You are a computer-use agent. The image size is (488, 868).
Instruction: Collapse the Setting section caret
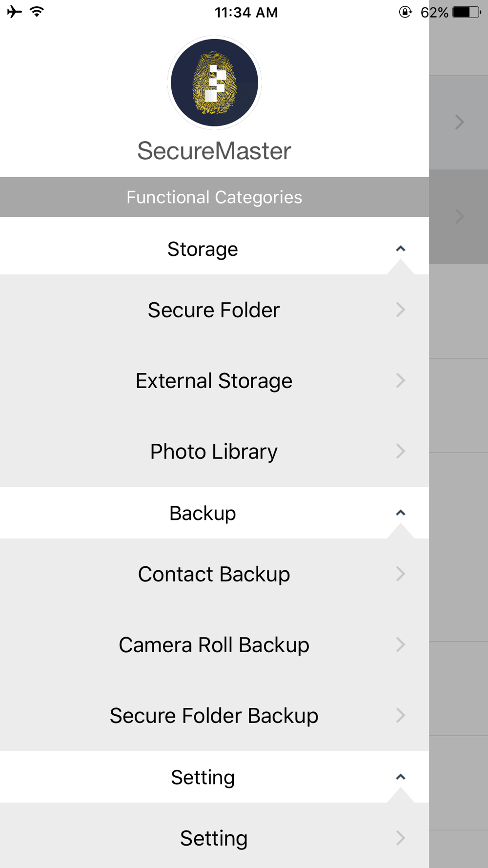point(401,777)
